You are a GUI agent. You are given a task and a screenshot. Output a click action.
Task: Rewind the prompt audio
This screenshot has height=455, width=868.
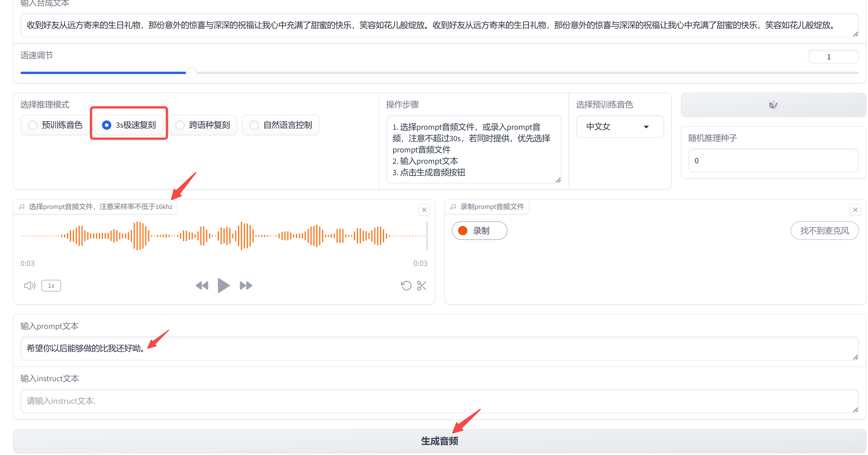coord(202,286)
